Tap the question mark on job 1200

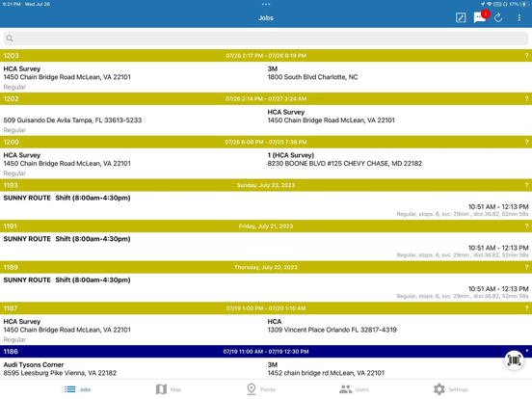526,142
